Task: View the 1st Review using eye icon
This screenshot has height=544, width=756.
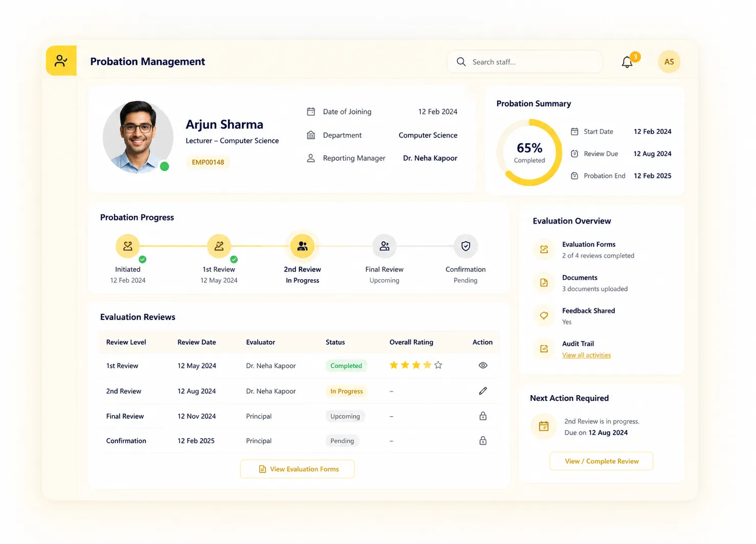Action: [x=483, y=366]
